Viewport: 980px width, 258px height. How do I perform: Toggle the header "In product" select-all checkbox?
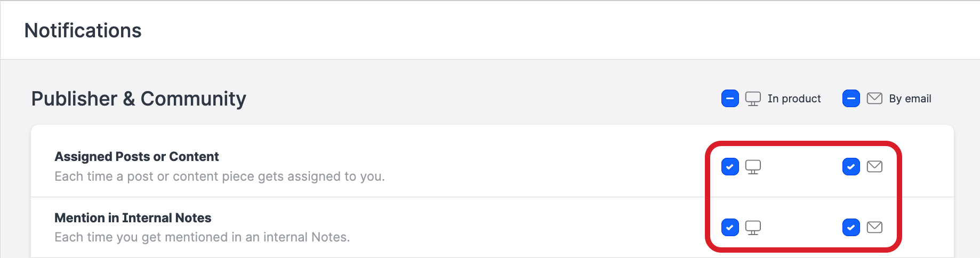click(x=730, y=99)
